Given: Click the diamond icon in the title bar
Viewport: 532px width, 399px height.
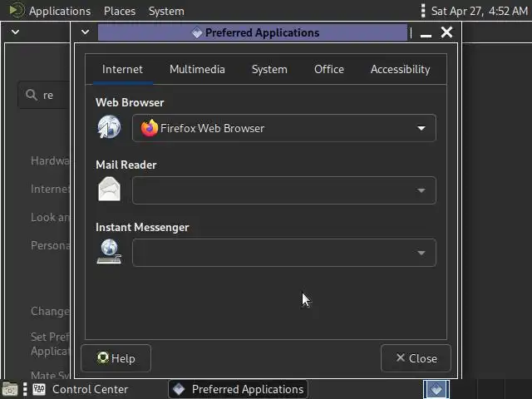Looking at the screenshot, I should pos(197,32).
